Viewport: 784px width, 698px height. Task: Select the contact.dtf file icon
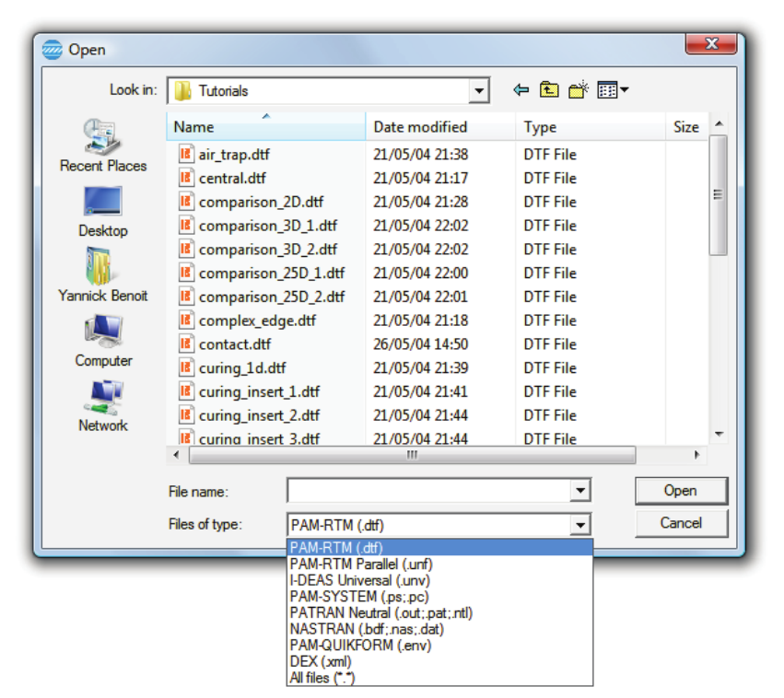click(x=186, y=343)
